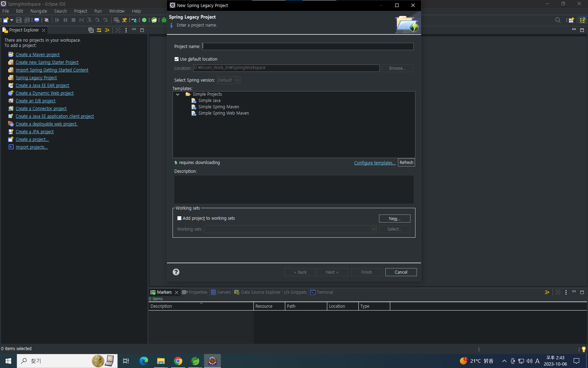
Task: Switch to the Servers tab
Action: tap(221, 292)
